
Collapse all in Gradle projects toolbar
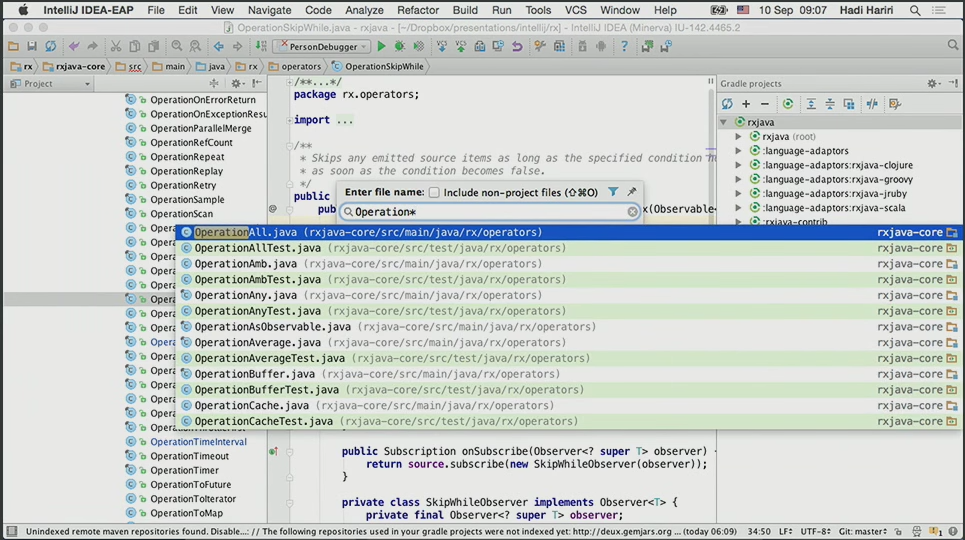coord(830,104)
